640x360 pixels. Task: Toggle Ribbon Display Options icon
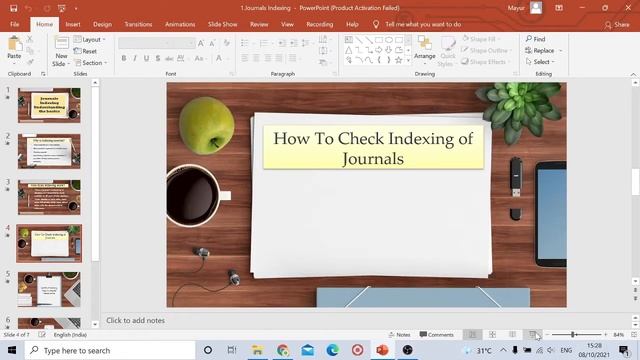[559, 8]
